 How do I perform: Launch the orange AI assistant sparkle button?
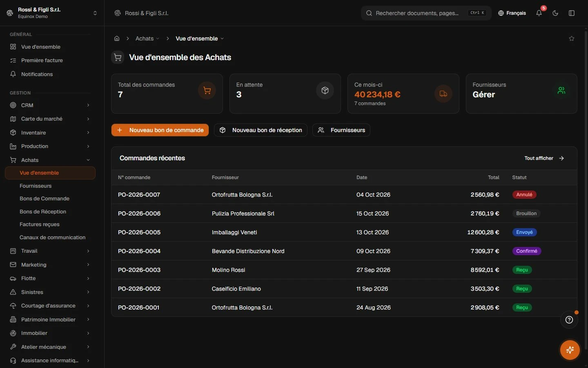(570, 350)
